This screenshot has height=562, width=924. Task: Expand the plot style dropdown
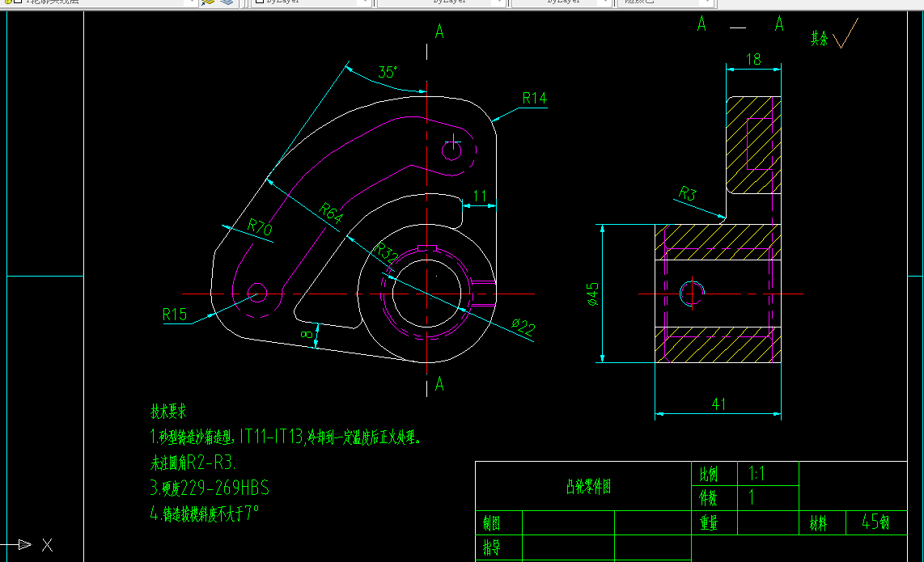(x=708, y=2)
